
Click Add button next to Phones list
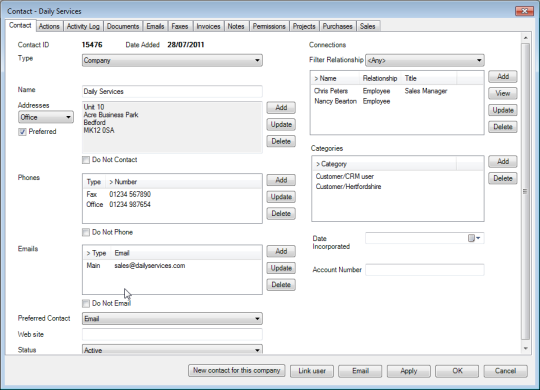pos(281,180)
